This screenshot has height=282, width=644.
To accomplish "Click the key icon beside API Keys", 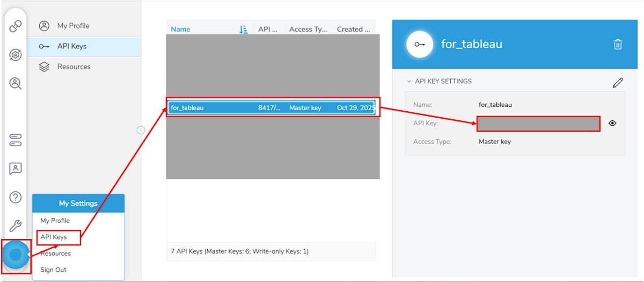I will coord(45,46).
